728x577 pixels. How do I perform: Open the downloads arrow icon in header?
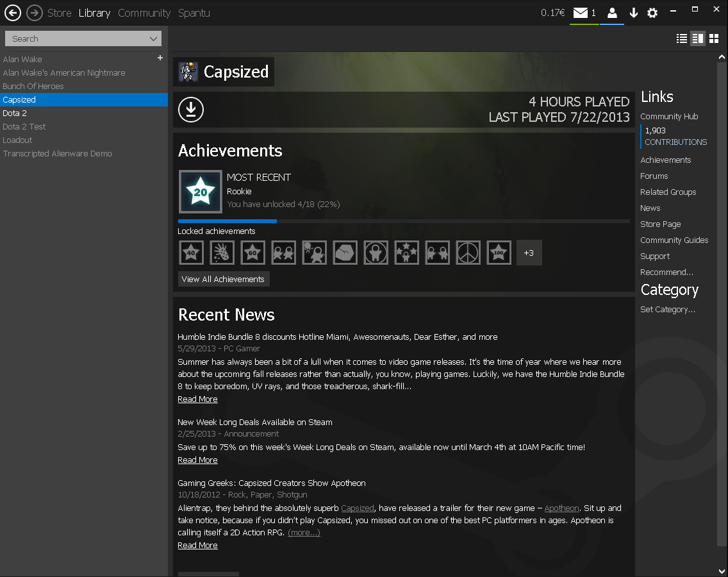[x=633, y=13]
